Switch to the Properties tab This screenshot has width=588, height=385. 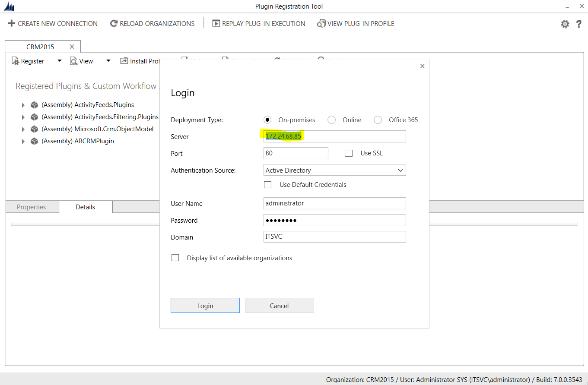[x=31, y=207]
